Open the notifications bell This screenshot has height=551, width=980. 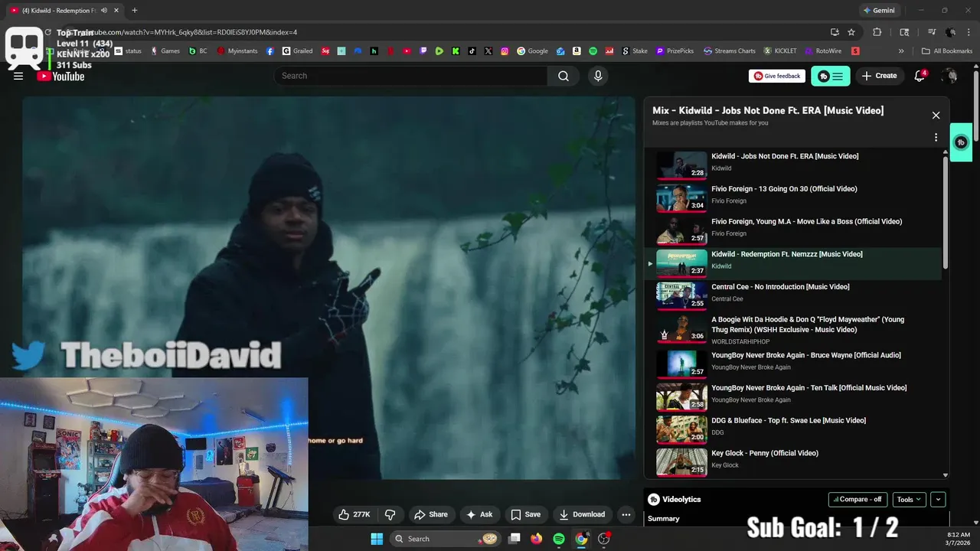pos(920,76)
